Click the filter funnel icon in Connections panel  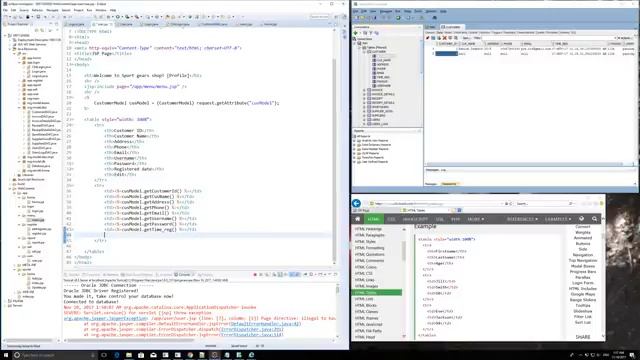click(x=371, y=33)
